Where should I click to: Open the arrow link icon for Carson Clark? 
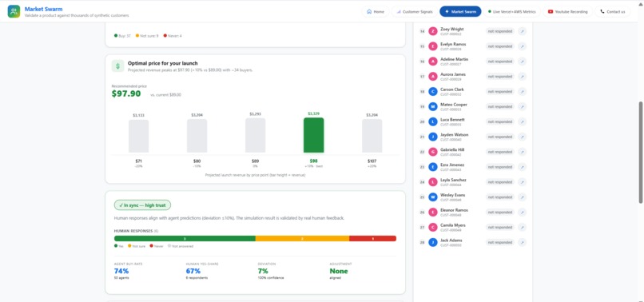522,92
